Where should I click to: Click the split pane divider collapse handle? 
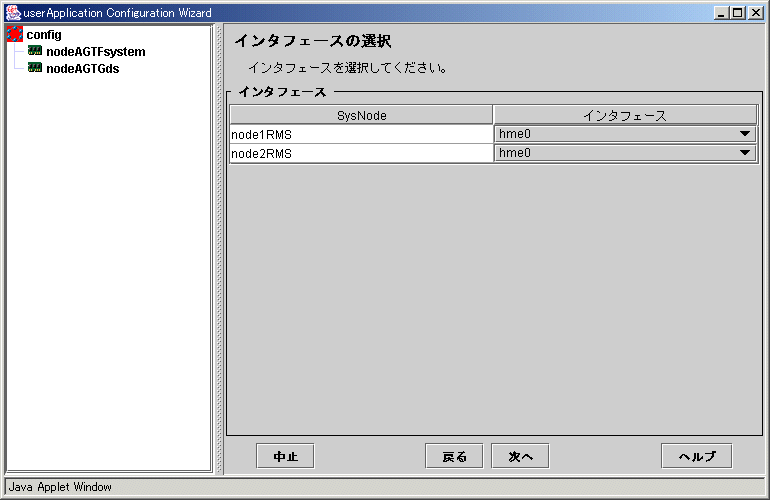[x=219, y=249]
